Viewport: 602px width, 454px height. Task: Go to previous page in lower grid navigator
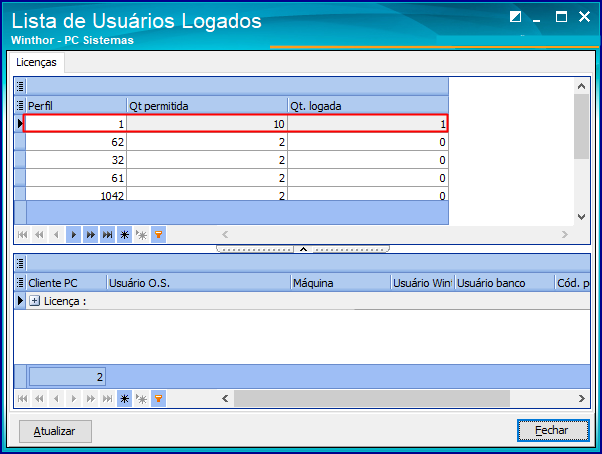click(x=39, y=399)
